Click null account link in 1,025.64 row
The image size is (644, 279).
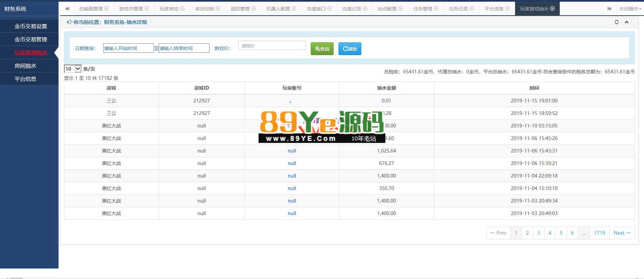tap(292, 151)
